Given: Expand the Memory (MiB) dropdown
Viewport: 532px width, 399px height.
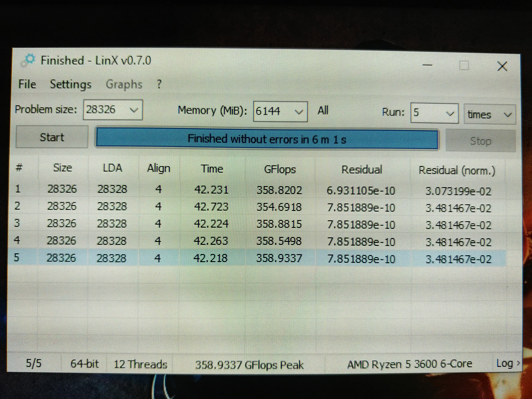Looking at the screenshot, I should [299, 112].
